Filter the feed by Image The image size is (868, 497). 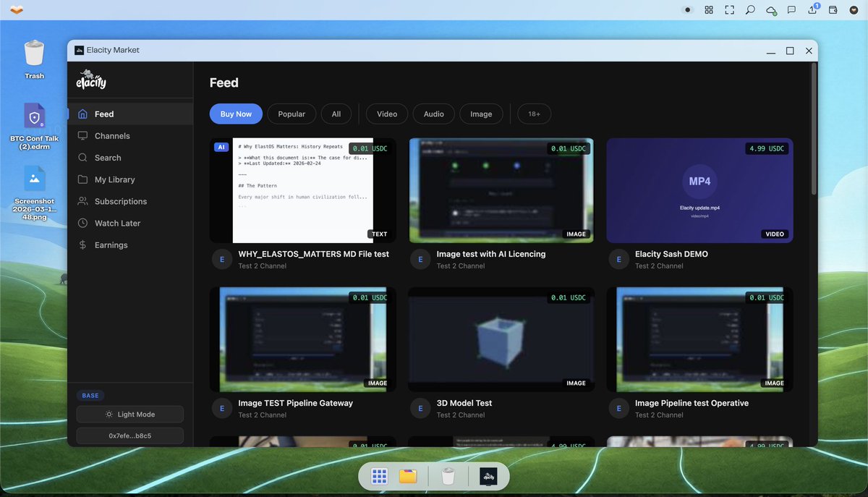(x=481, y=114)
